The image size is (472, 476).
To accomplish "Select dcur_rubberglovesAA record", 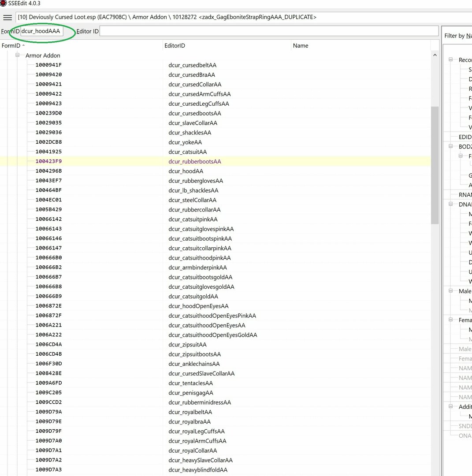I will tap(216, 181).
